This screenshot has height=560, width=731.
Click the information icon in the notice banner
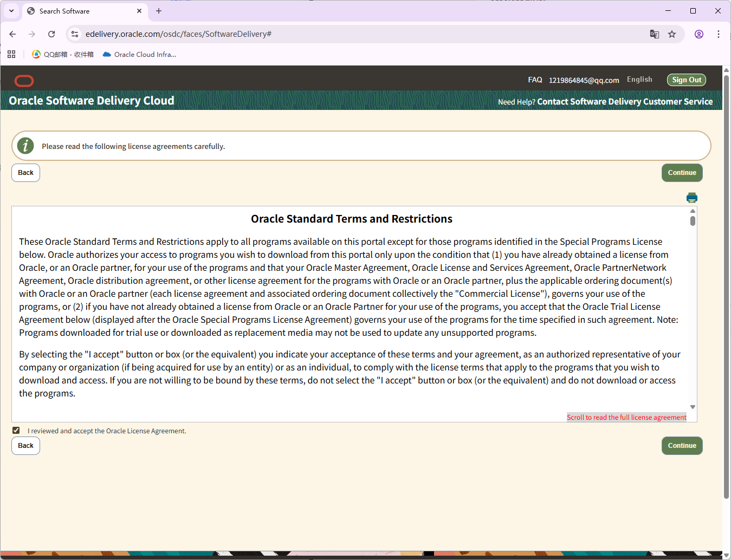tap(25, 146)
